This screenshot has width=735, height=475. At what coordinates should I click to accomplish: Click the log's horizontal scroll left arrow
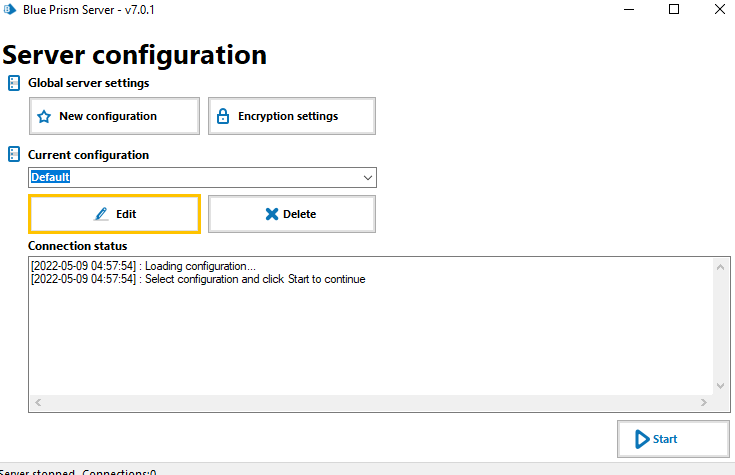point(37,402)
